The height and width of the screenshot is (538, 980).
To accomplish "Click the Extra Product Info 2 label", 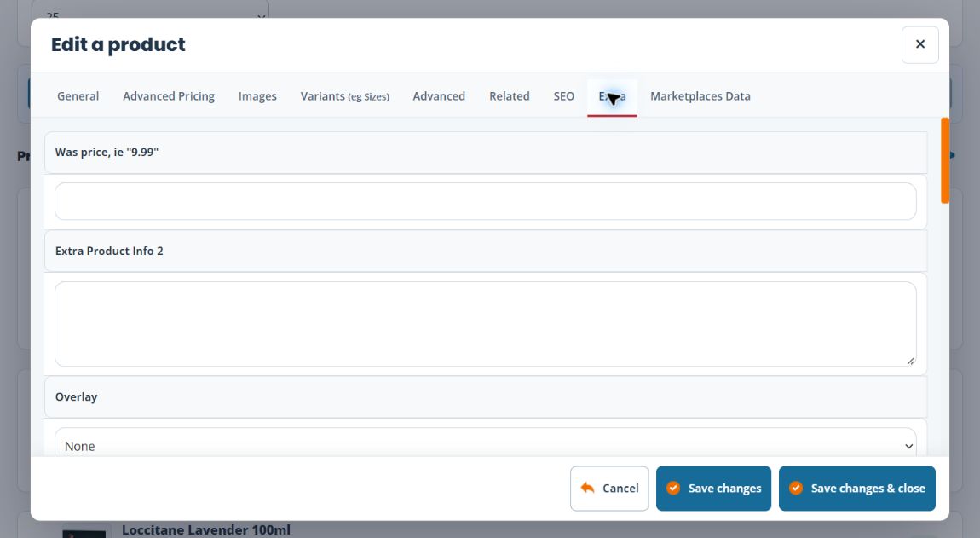I will 109,251.
